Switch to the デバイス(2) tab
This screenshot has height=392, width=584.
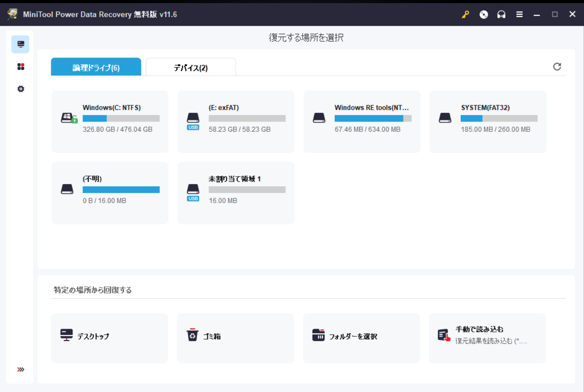[191, 68]
